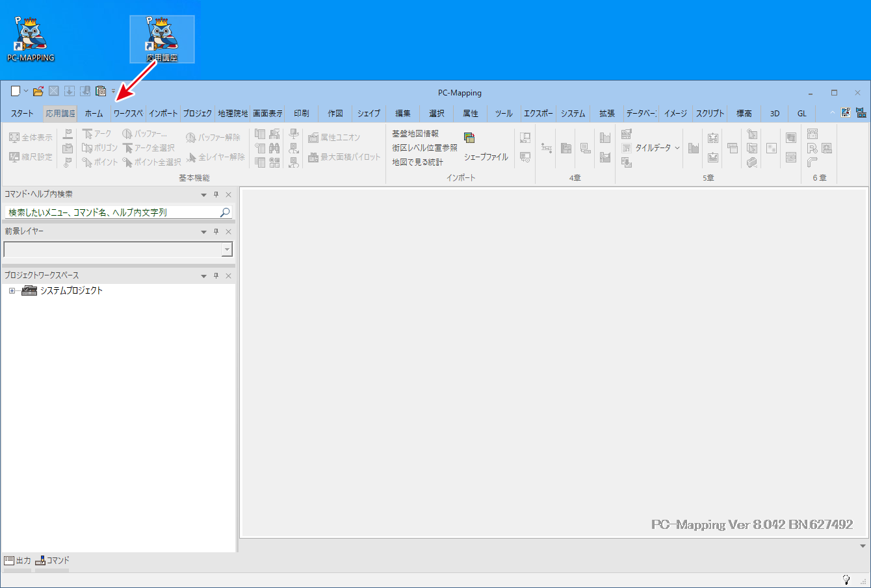The height and width of the screenshot is (588, 871).
Task: Close the 前景レイヤー panel
Action: [228, 232]
